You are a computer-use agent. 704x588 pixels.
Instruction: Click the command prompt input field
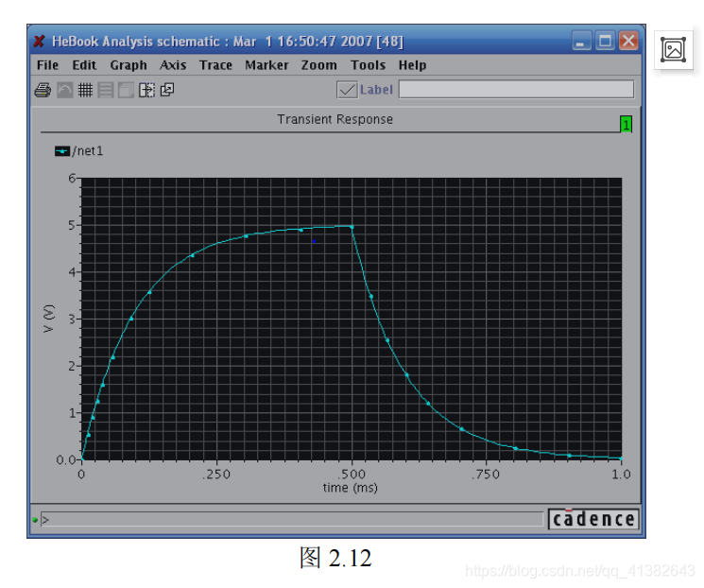pos(292,520)
